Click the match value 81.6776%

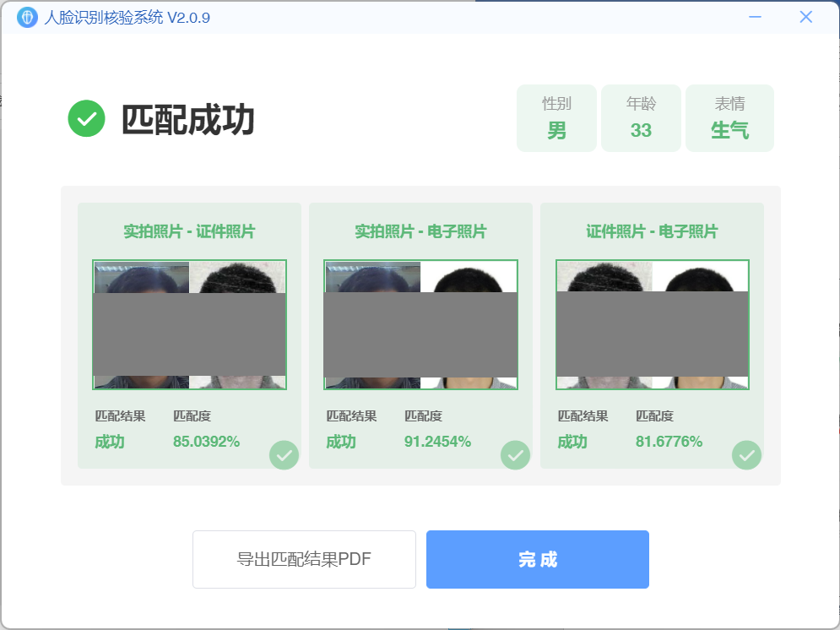click(x=669, y=442)
